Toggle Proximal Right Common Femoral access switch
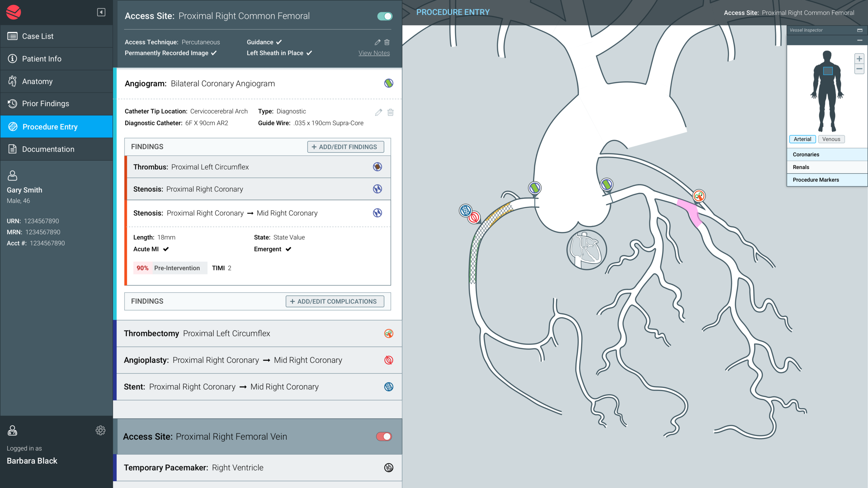868x488 pixels. tap(384, 16)
